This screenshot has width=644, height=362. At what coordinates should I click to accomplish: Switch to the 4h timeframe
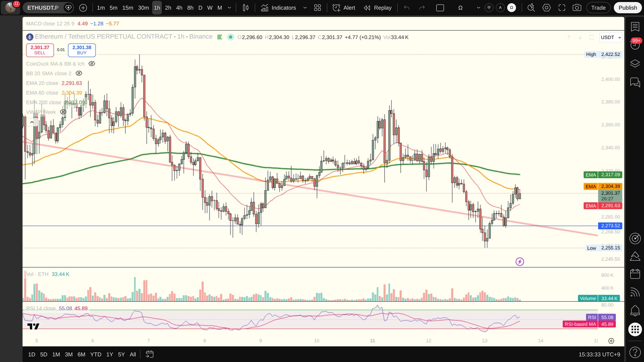(179, 8)
